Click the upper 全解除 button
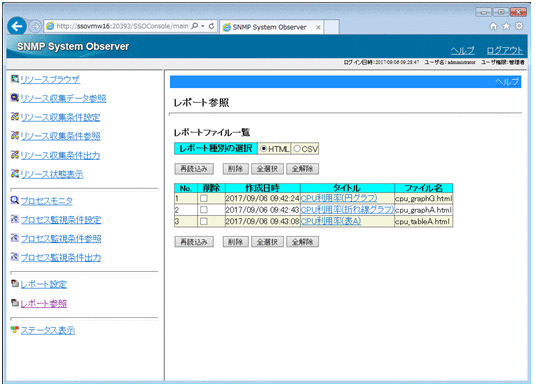 click(302, 169)
